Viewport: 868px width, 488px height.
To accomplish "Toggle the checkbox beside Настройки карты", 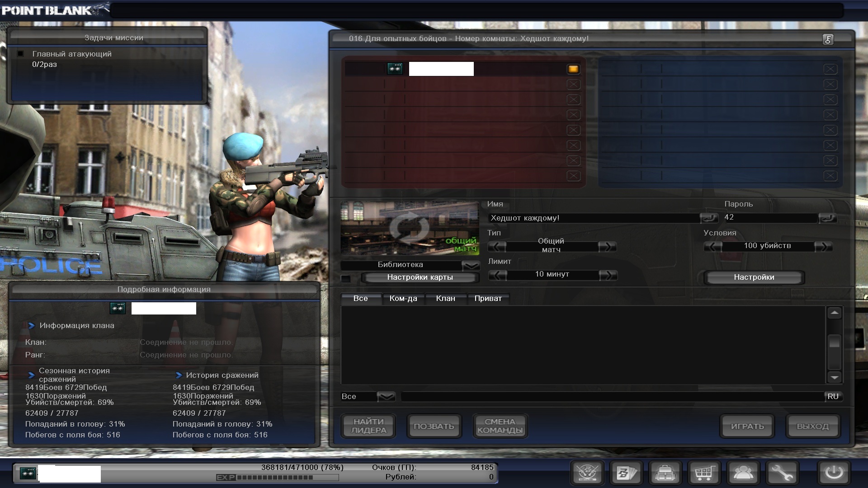I will pos(345,278).
